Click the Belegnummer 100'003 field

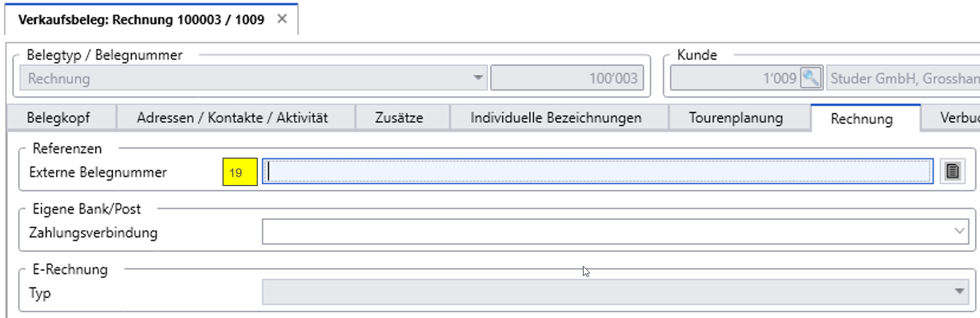click(x=567, y=78)
